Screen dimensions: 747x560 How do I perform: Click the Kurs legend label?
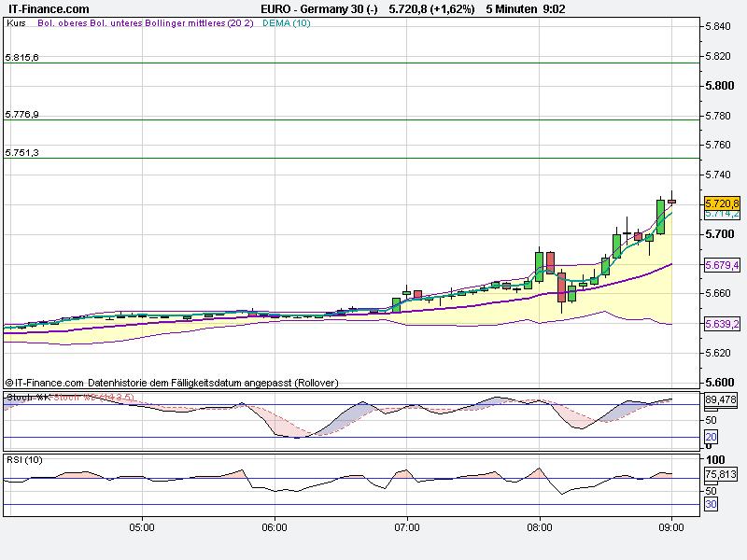click(x=16, y=22)
